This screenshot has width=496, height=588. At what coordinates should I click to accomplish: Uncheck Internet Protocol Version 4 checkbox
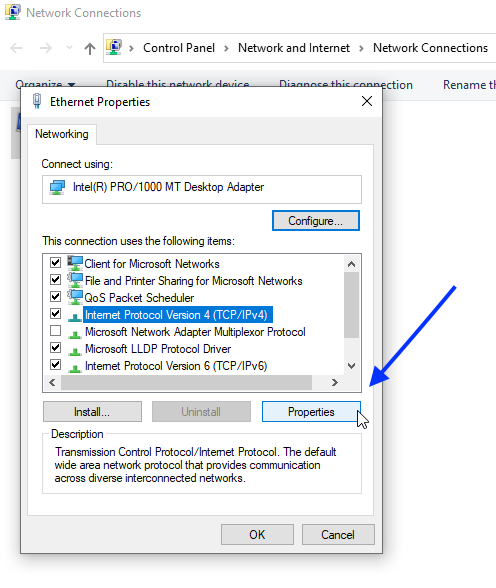pos(55,314)
